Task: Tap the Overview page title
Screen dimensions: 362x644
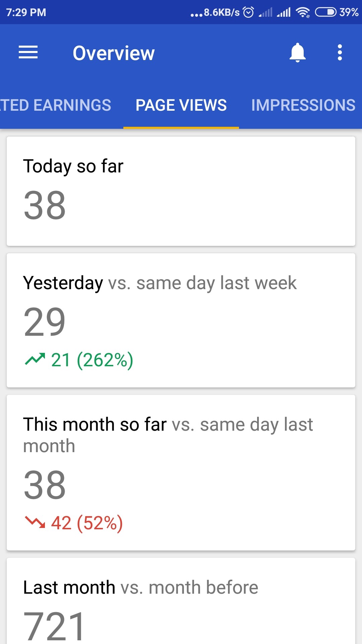Action: pyautogui.click(x=114, y=53)
